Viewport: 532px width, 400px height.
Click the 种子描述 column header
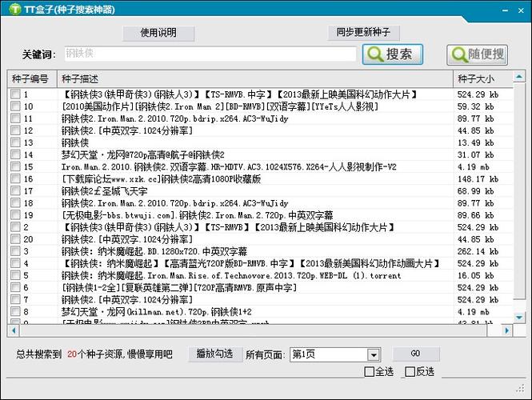tap(80, 79)
